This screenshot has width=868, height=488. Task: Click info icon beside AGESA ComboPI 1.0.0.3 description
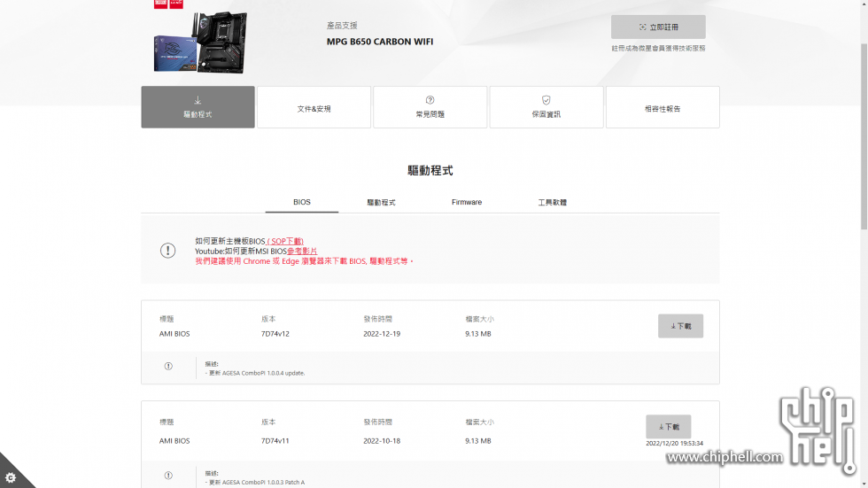tap(168, 476)
